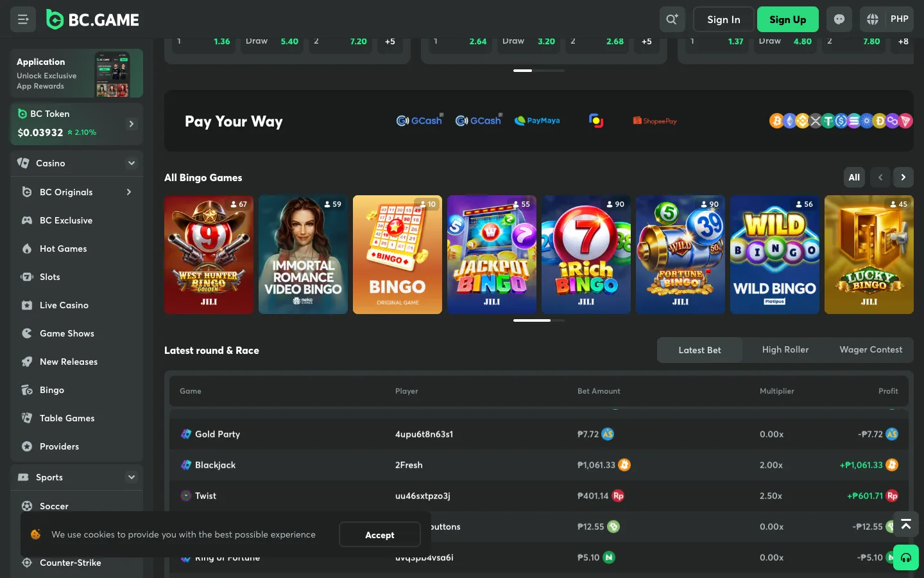Viewport: 924px width, 578px height.
Task: Click the Providers star icon
Action: (x=27, y=446)
